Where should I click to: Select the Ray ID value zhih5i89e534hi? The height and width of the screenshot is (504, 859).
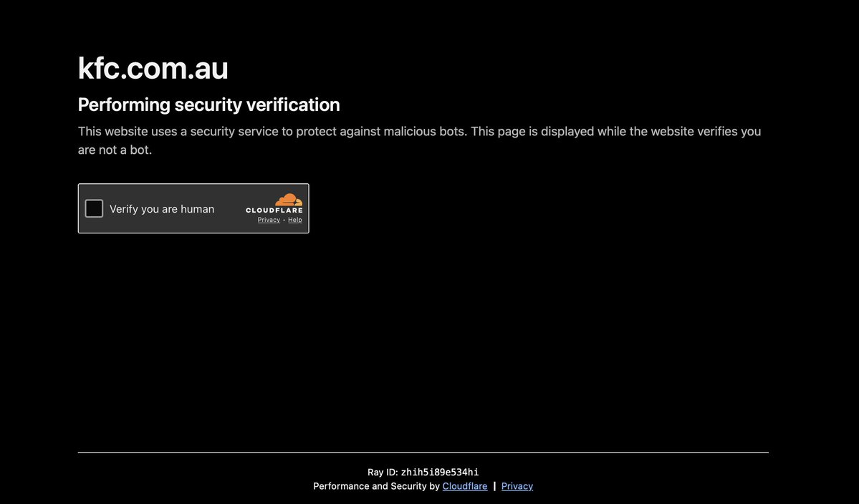point(440,472)
